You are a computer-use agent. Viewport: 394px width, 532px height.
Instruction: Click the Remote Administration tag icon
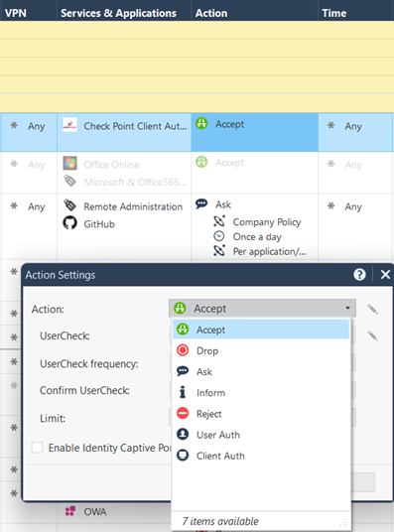[x=69, y=205]
